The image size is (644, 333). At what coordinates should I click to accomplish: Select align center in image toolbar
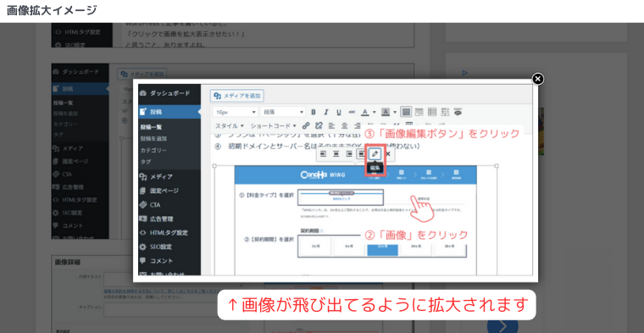pyautogui.click(x=336, y=154)
